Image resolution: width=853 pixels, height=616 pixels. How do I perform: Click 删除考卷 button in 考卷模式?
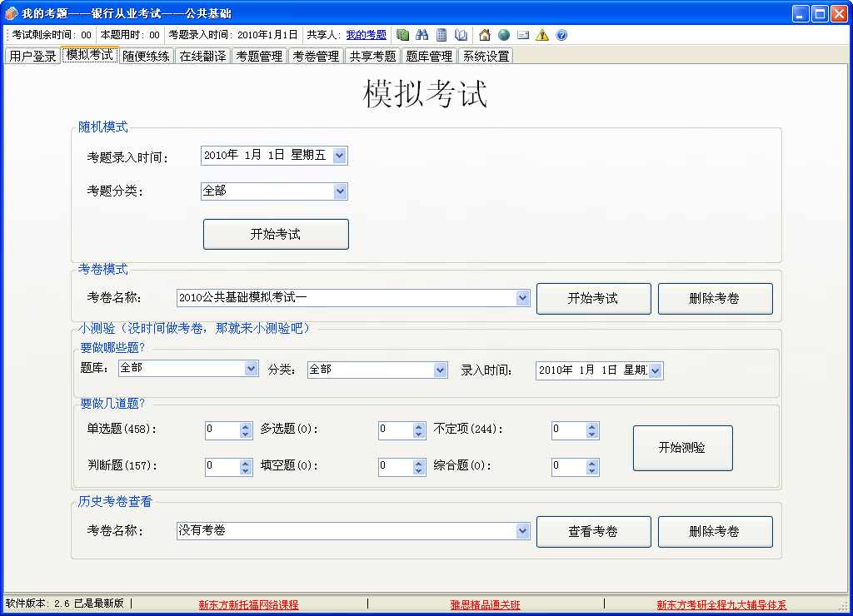coord(715,299)
